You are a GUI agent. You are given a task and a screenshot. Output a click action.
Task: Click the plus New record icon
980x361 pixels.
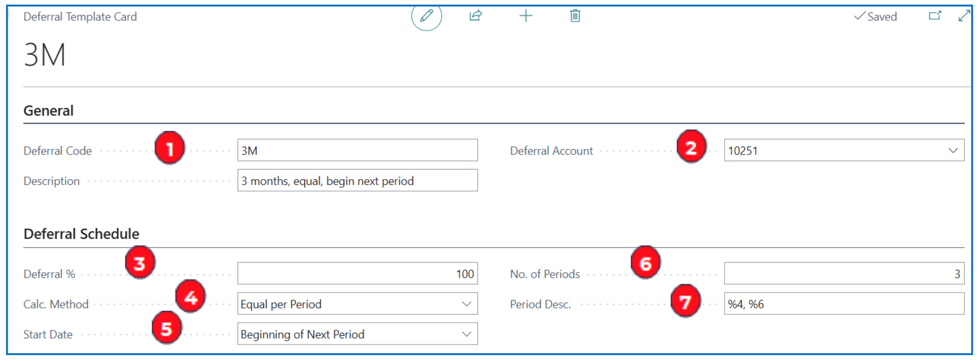coord(526,16)
